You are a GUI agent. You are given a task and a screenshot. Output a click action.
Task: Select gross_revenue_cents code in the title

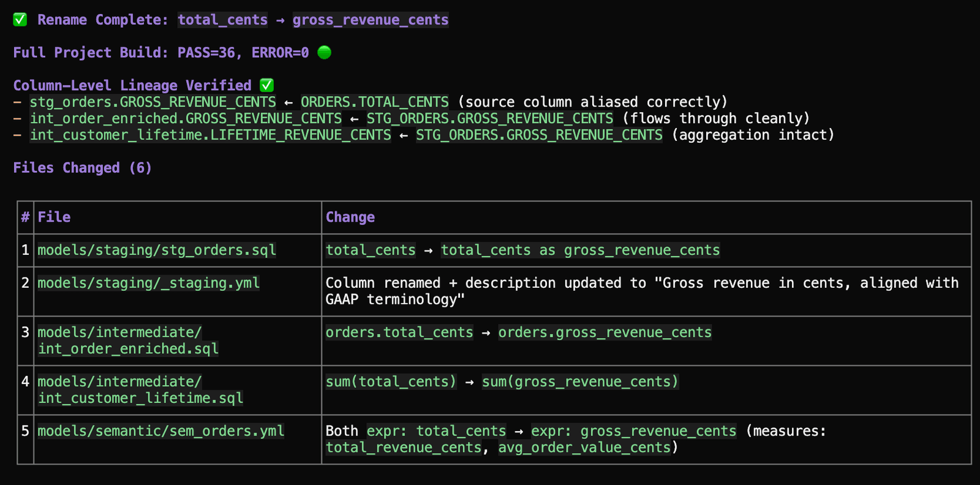371,20
